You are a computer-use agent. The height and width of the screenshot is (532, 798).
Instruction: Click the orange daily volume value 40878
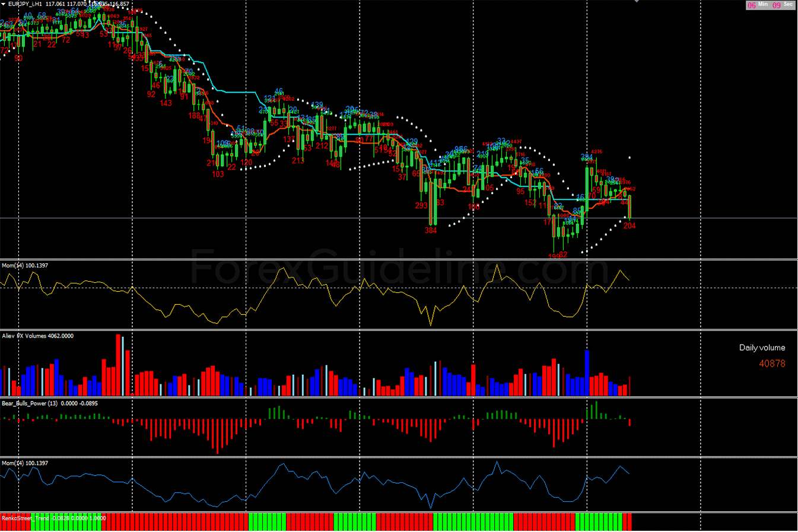tap(772, 364)
